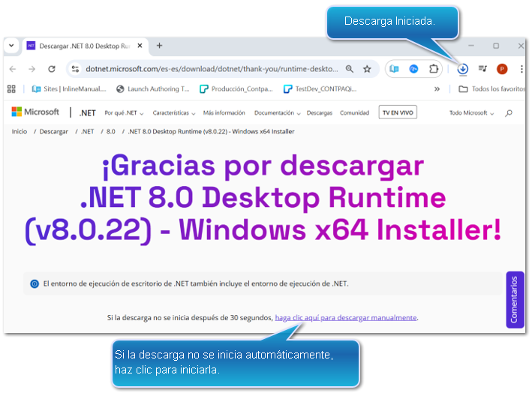This screenshot has height=420, width=532.
Task: Open Launch Authoring T... bookmark
Action: pos(152,89)
